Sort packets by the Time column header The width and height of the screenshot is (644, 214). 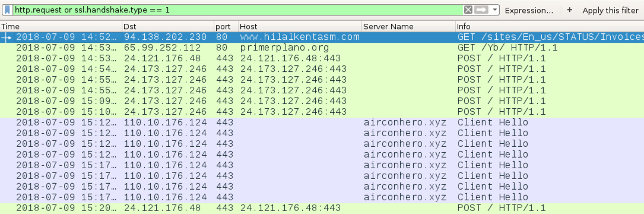coord(61,26)
